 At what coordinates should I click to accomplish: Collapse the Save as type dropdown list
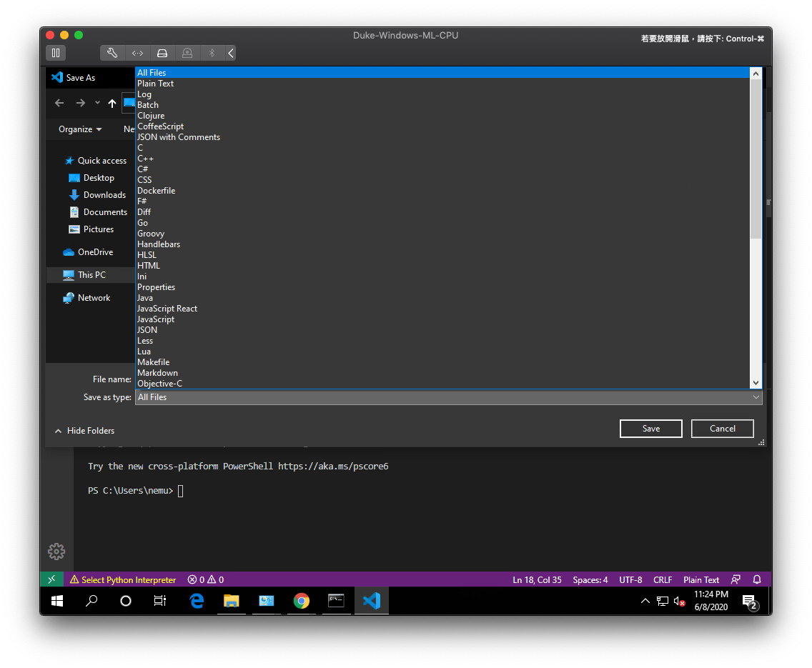tap(756, 397)
